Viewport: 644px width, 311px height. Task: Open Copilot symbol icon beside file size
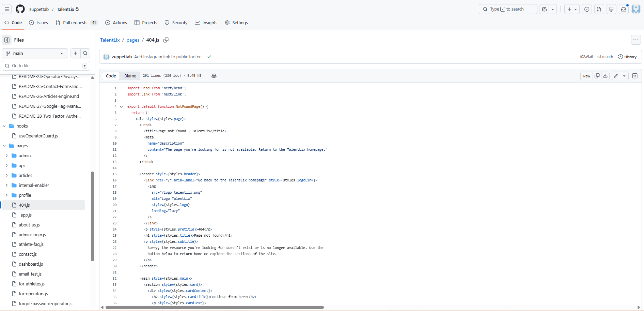[214, 76]
